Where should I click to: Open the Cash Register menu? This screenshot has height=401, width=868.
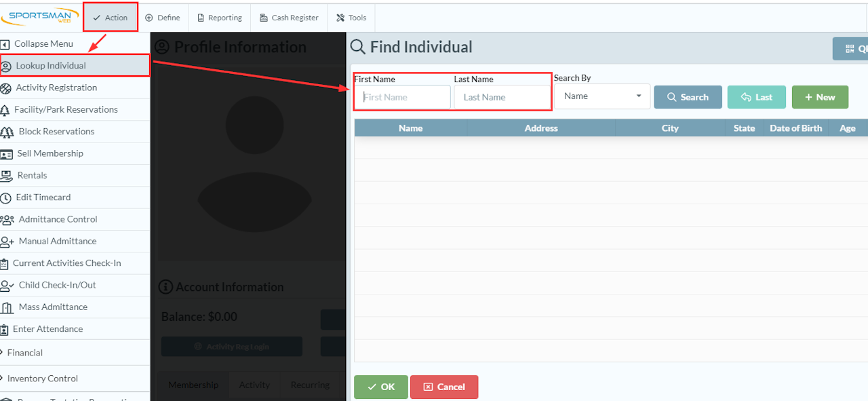[289, 18]
